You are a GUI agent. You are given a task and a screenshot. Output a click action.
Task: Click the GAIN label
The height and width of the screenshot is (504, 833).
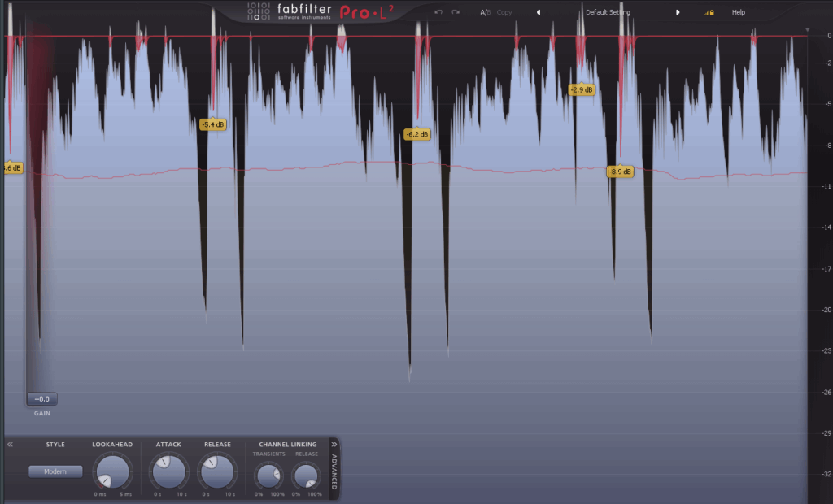coord(42,413)
